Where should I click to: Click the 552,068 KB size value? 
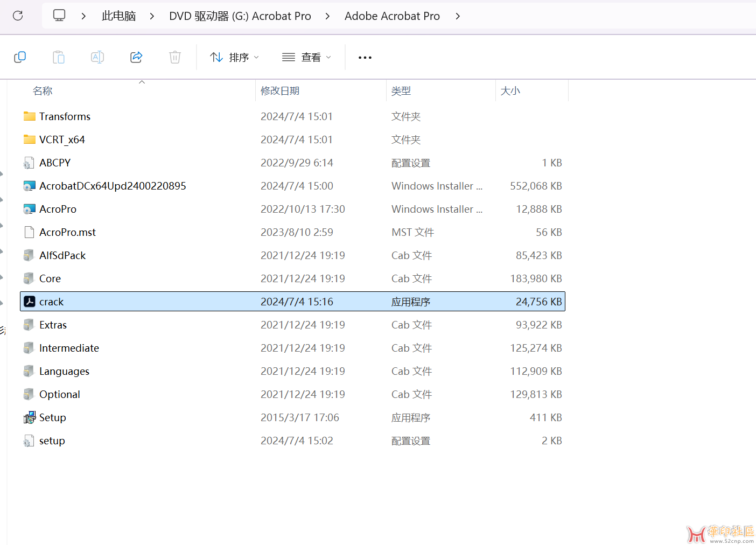tap(536, 186)
